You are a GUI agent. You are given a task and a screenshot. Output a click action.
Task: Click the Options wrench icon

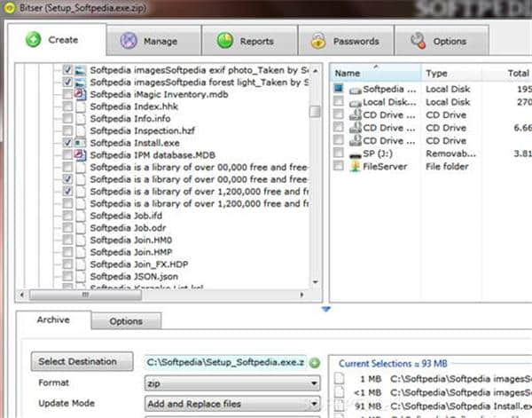(x=417, y=41)
